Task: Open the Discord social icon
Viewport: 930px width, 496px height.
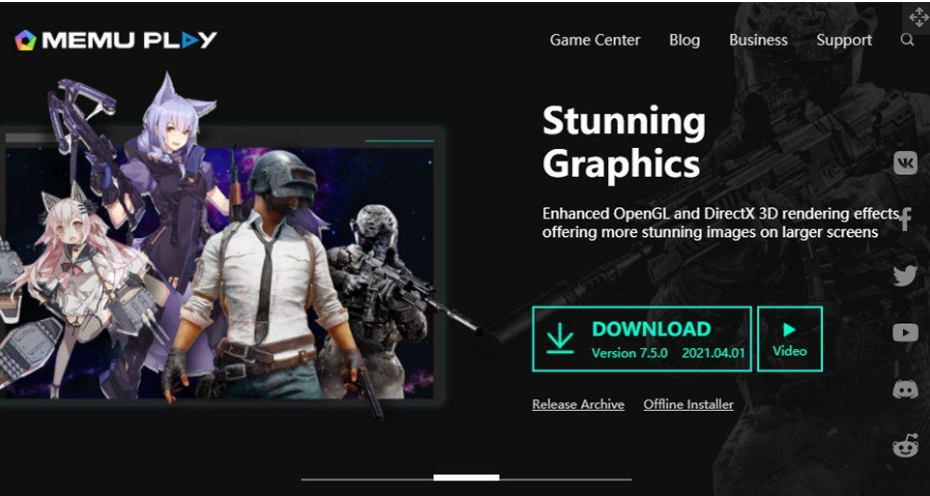Action: [x=905, y=389]
